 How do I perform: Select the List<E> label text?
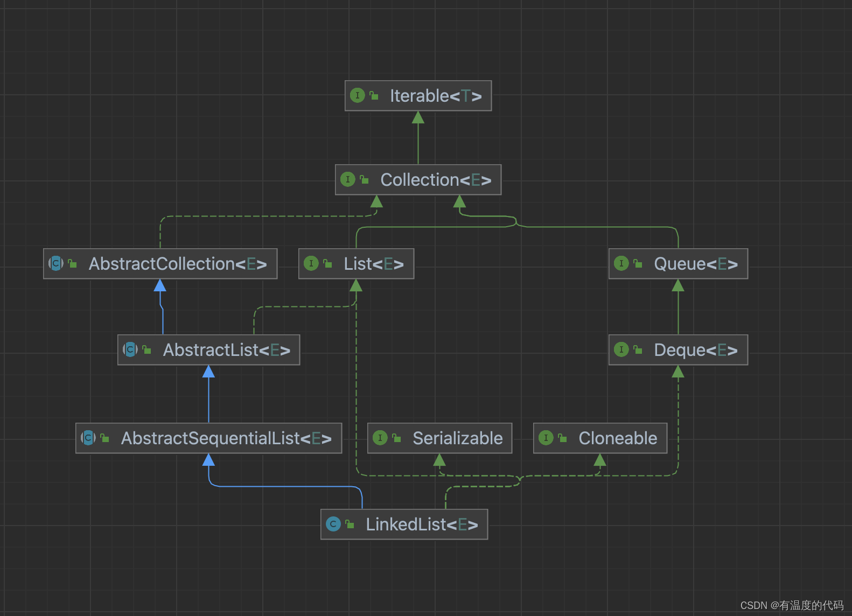(374, 264)
